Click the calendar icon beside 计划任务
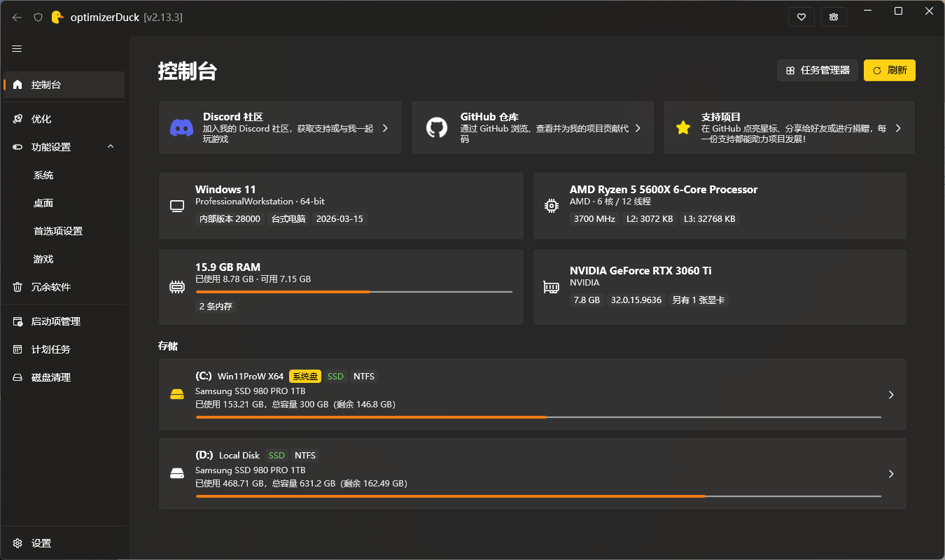 [18, 349]
